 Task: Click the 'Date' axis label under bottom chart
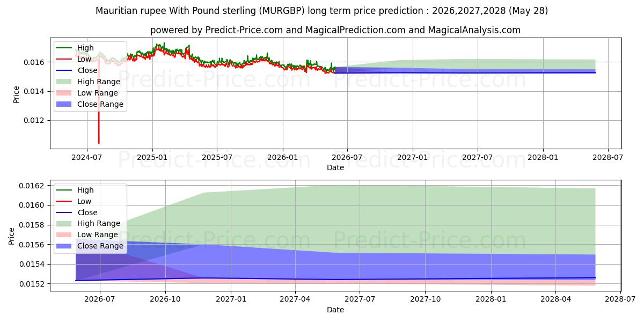[x=335, y=310]
